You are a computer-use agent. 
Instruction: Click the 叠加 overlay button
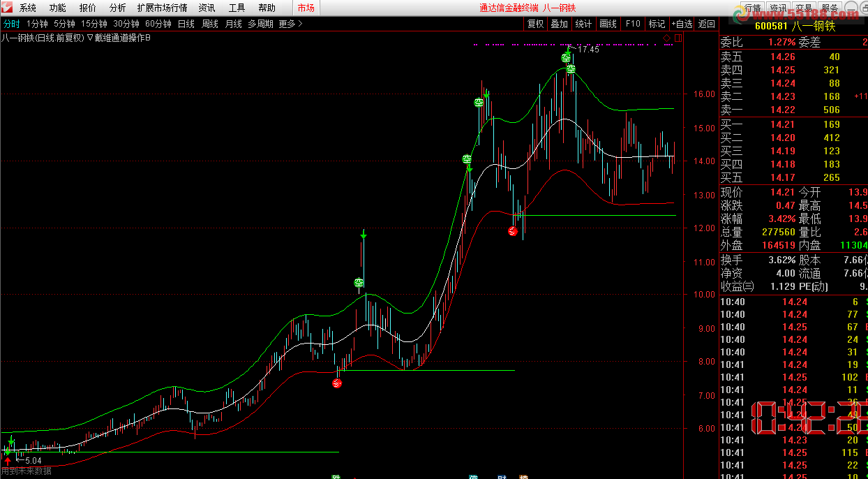pyautogui.click(x=559, y=24)
